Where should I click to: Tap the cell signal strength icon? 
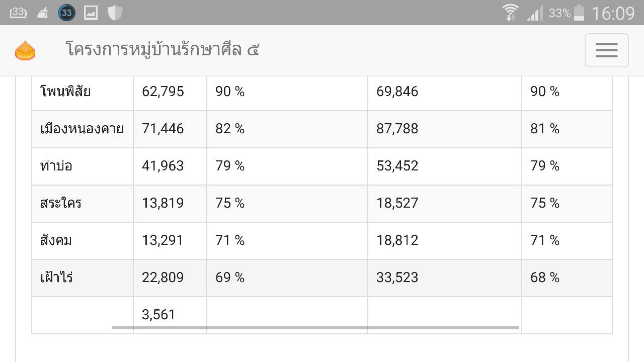(535, 13)
